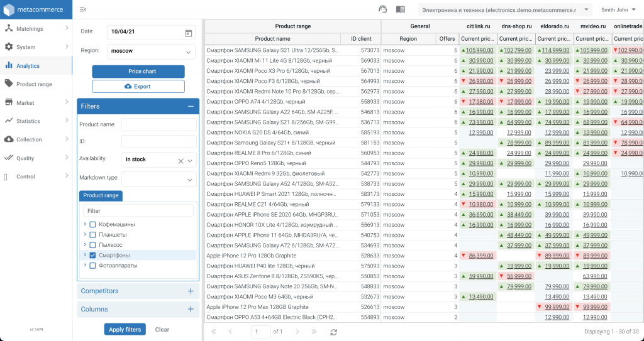Click the Market storefront icon
Image resolution: width=644 pixels, height=341 pixels.
(x=9, y=102)
